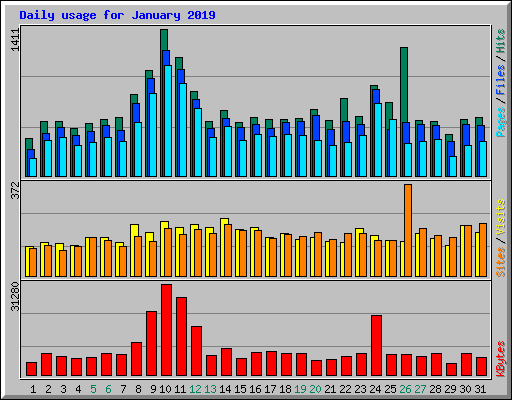The width and height of the screenshot is (512, 400).
Task: Click the Pages legend label
Action: 501,122
